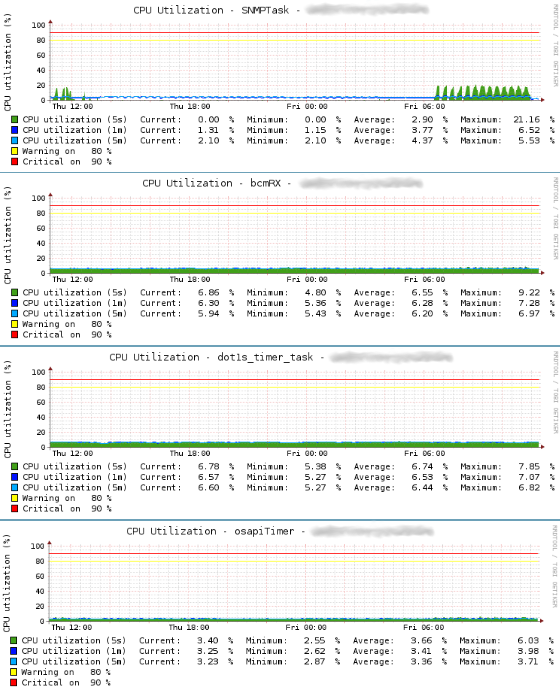This screenshot has height=693, width=560.
Task: Click dot1s_timer_task 5s Maximum value 7.85
Action: 529,467
